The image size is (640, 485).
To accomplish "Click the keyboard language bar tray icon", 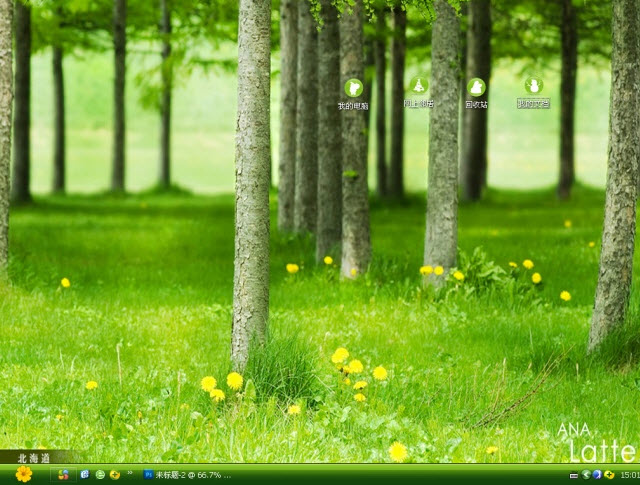I will [573, 475].
